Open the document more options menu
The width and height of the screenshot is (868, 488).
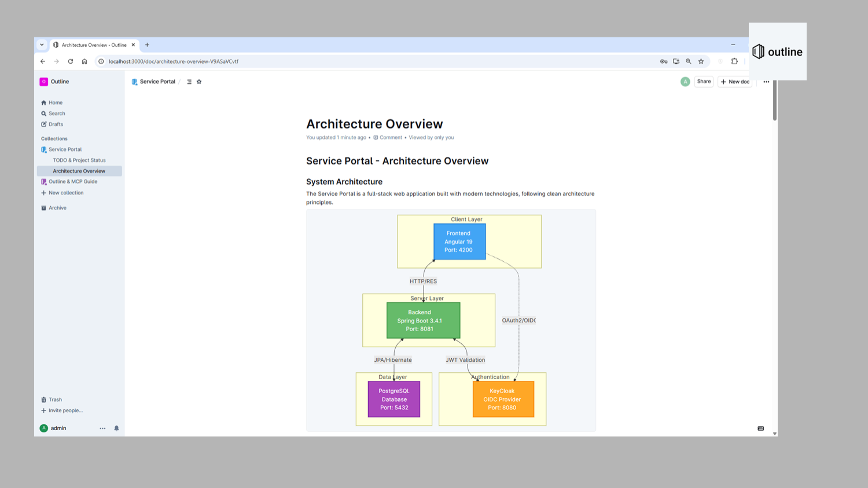[766, 82]
